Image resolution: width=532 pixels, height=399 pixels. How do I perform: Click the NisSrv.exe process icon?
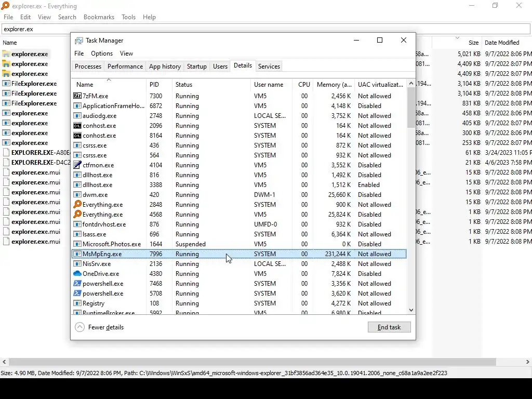point(77,263)
